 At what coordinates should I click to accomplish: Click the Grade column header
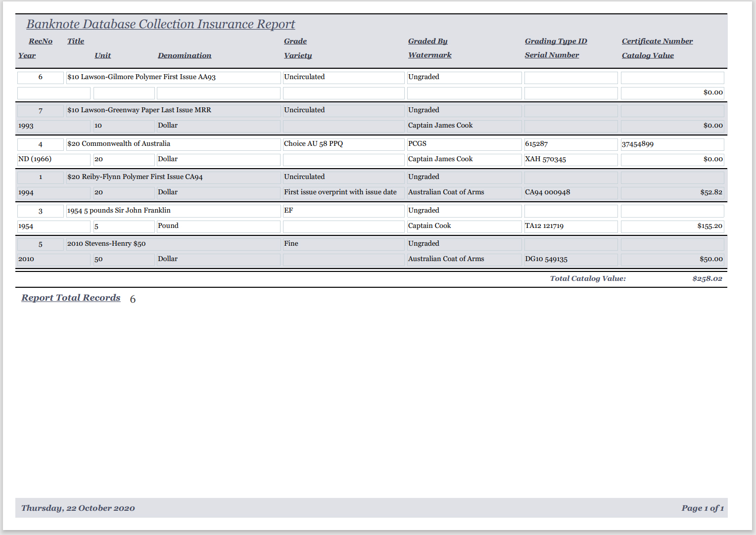click(x=295, y=41)
